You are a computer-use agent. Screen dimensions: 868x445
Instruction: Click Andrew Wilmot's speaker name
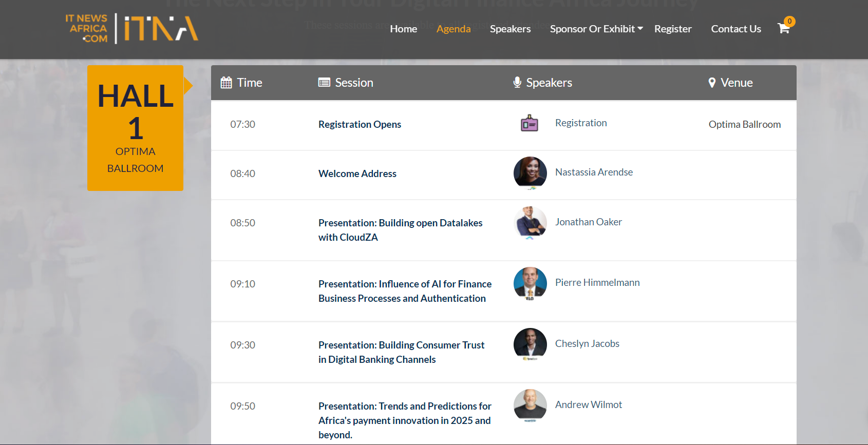588,404
